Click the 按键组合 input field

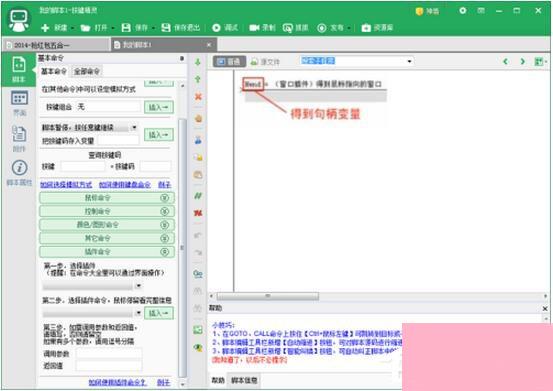(108, 107)
